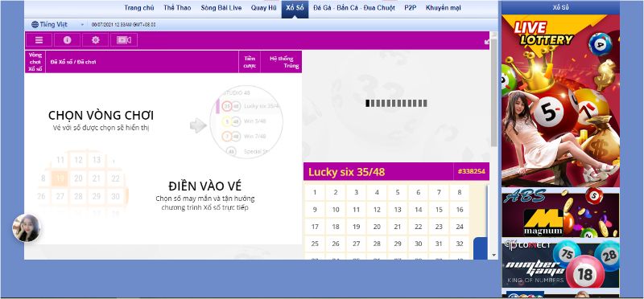Click the draw number #338254
This screenshot has width=644, height=299.
pyautogui.click(x=472, y=172)
